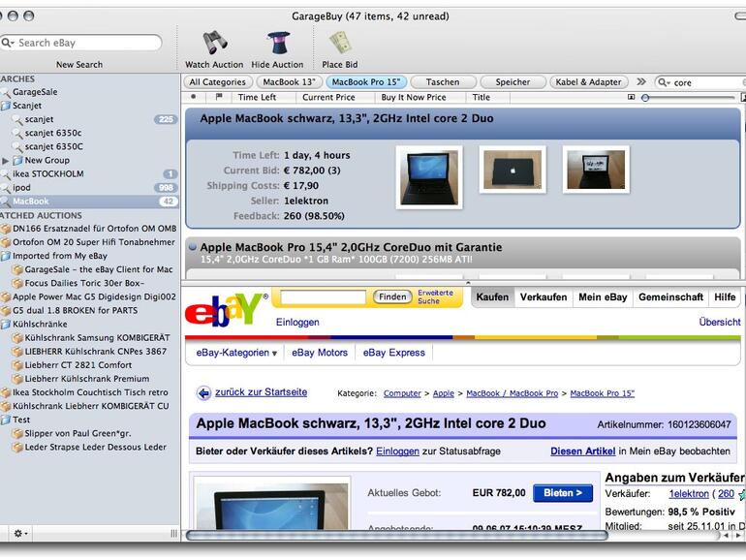Open LIEBHERR Kühlschrank CNPes 3867 auction
This screenshot has width=746, height=560.
tap(96, 351)
